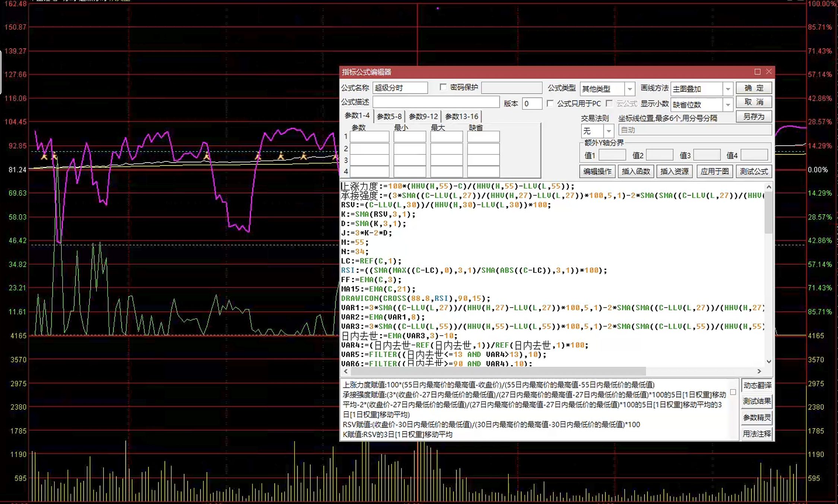Click the 用法注释 button
Image resolution: width=838 pixels, height=504 pixels.
[x=757, y=434]
